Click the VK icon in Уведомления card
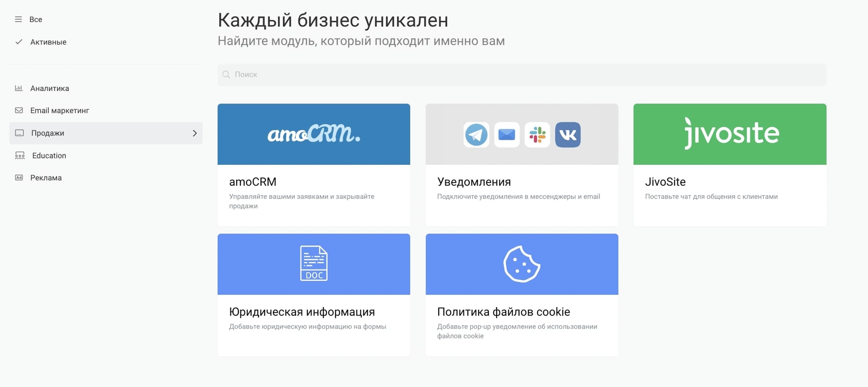This screenshot has width=868, height=387. [x=568, y=135]
